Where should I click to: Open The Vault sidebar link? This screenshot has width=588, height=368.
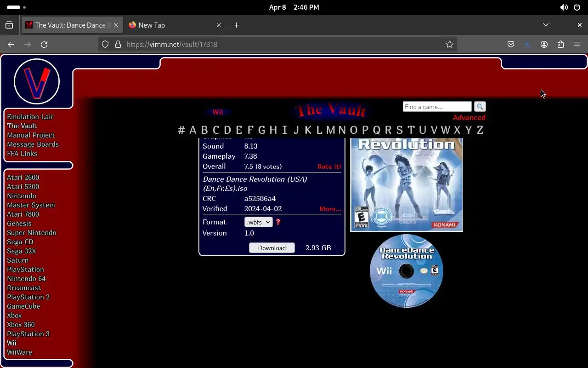(22, 126)
